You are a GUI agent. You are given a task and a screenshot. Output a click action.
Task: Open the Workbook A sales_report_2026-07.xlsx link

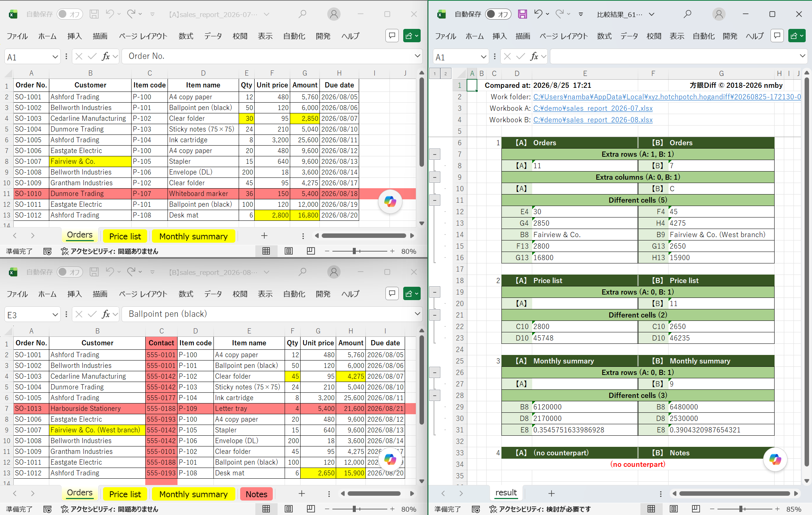pos(593,108)
